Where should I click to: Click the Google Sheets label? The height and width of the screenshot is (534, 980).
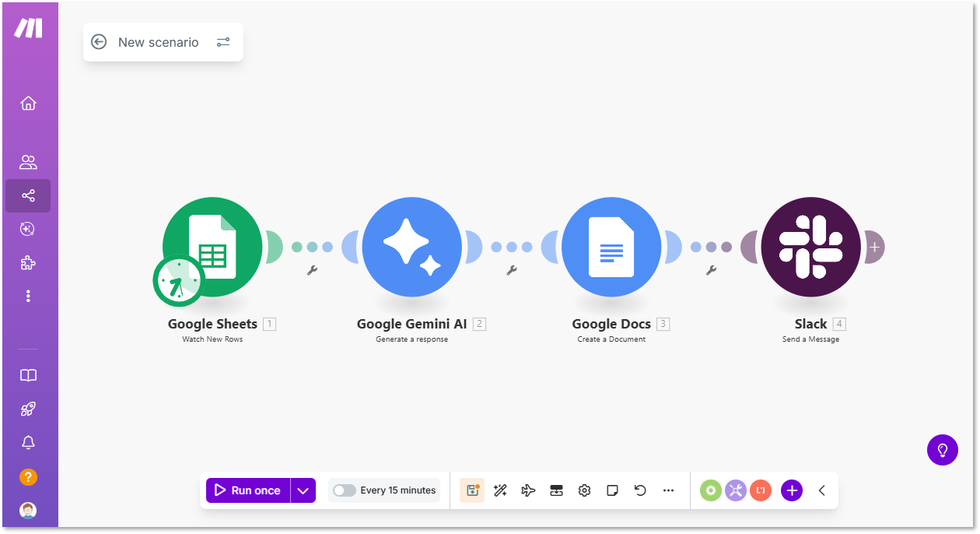point(212,324)
